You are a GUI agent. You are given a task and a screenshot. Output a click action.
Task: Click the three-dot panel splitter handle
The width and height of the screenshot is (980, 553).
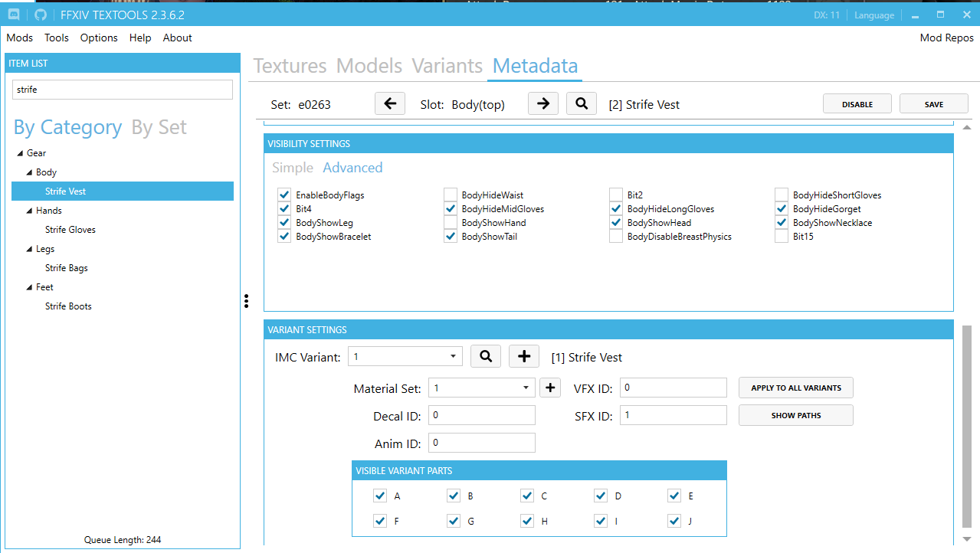coord(246,301)
